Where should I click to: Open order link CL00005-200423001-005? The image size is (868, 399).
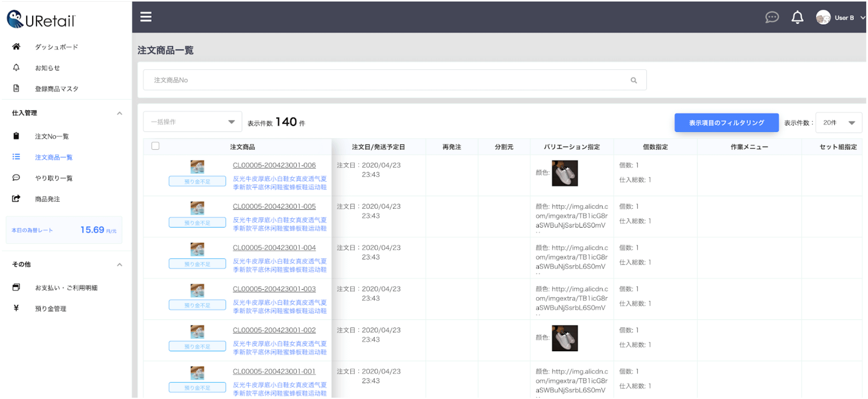click(274, 206)
